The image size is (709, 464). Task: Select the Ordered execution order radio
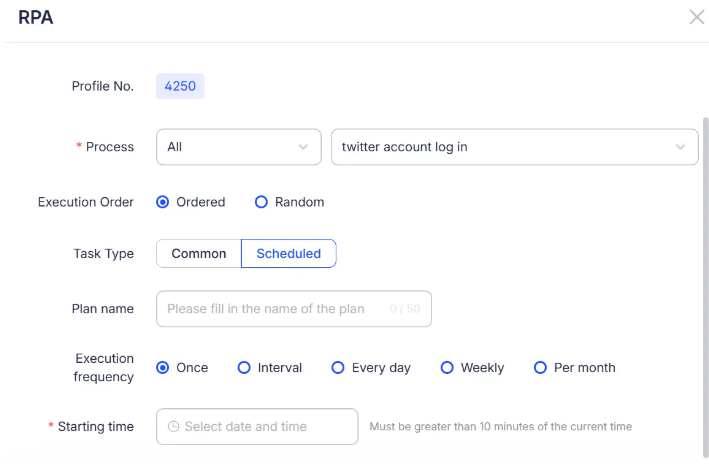tap(162, 202)
